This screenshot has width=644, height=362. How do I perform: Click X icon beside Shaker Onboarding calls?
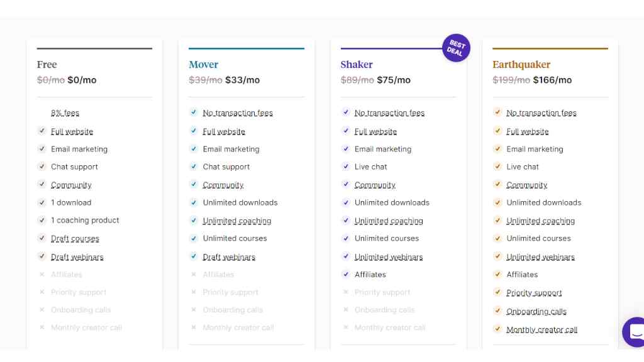coord(345,310)
